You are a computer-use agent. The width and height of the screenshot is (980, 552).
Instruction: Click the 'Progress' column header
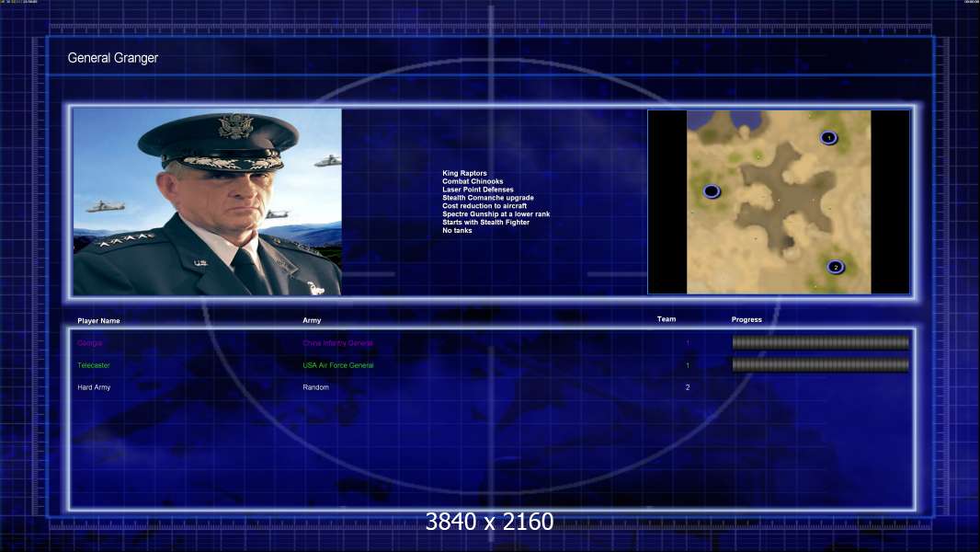[746, 319]
